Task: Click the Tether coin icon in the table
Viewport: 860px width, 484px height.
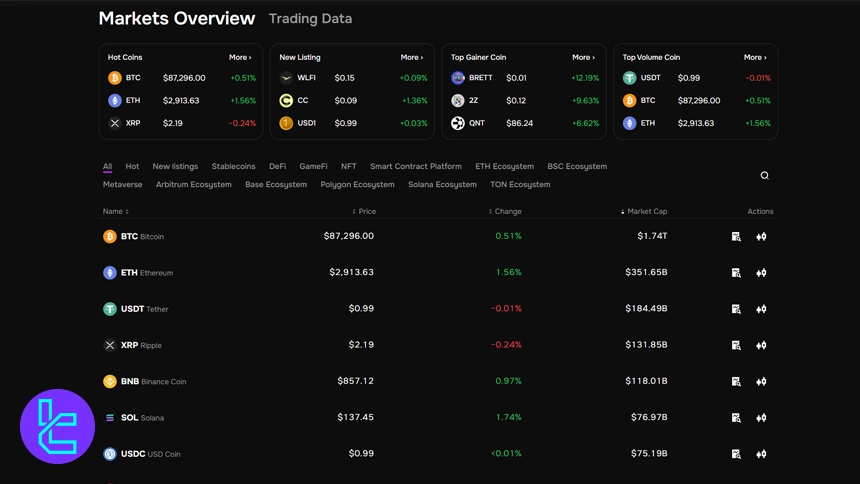Action: (x=110, y=309)
